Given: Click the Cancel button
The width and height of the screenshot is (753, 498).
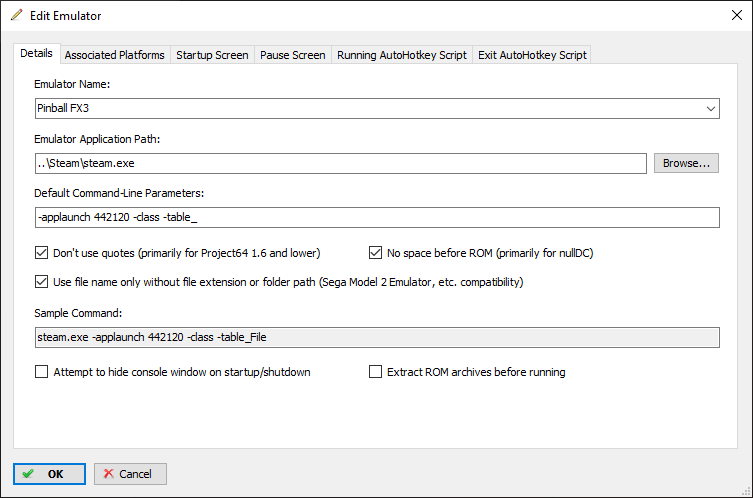Looking at the screenshot, I should pyautogui.click(x=130, y=474).
